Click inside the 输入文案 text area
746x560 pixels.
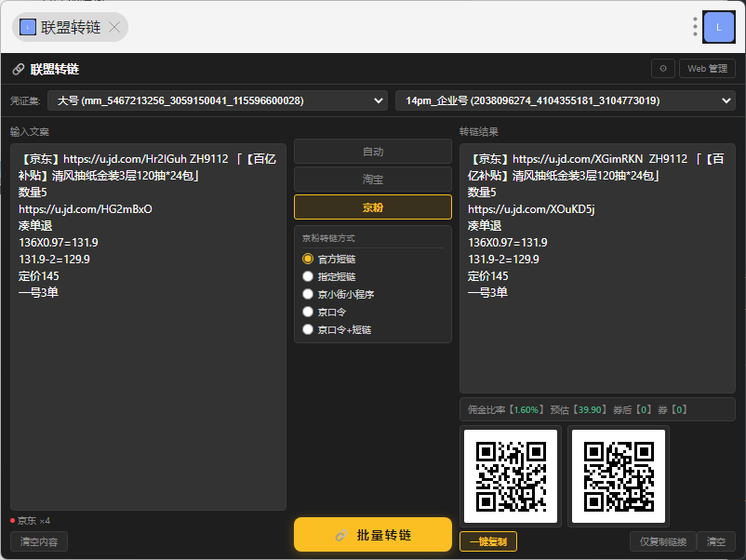(x=148, y=327)
